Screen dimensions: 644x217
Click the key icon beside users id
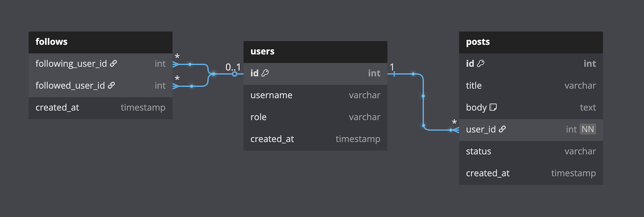265,73
